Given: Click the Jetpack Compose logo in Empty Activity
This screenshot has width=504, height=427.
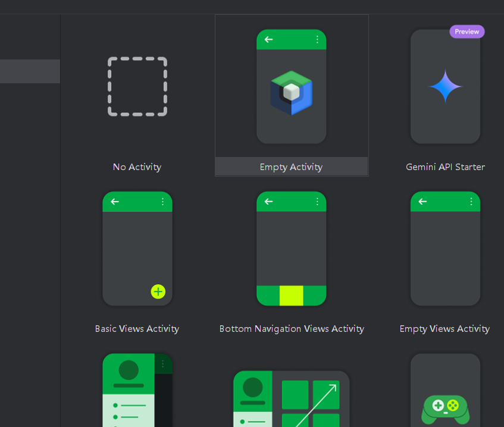Looking at the screenshot, I should [291, 92].
